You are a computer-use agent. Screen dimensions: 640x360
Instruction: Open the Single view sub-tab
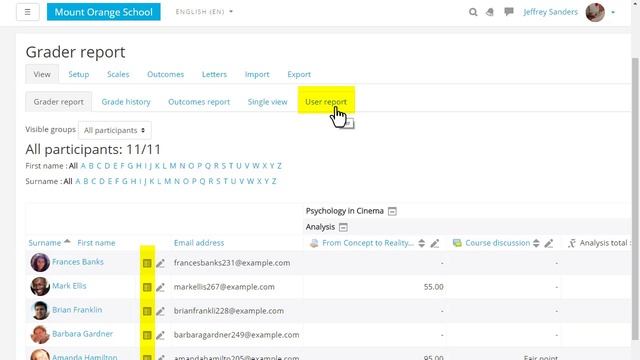267,102
